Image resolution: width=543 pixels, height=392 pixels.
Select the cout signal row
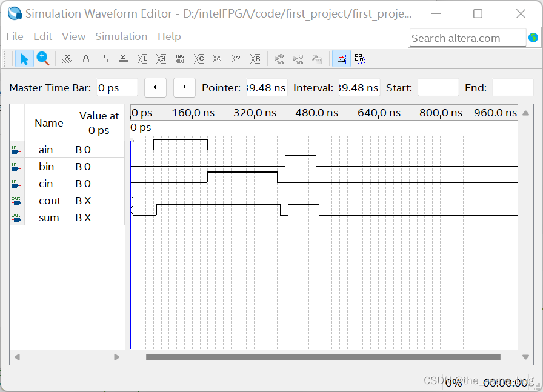(67, 201)
